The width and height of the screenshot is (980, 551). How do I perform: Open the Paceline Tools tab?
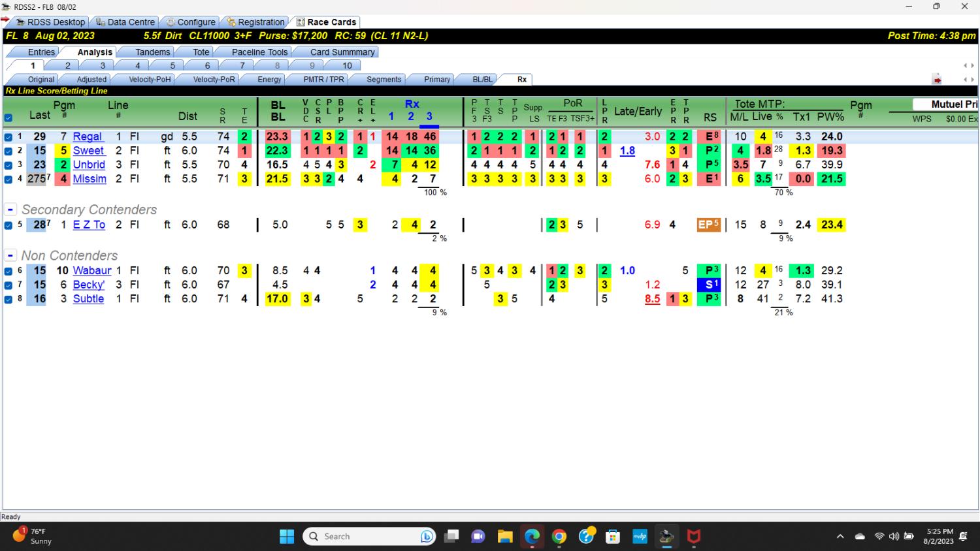click(x=259, y=52)
